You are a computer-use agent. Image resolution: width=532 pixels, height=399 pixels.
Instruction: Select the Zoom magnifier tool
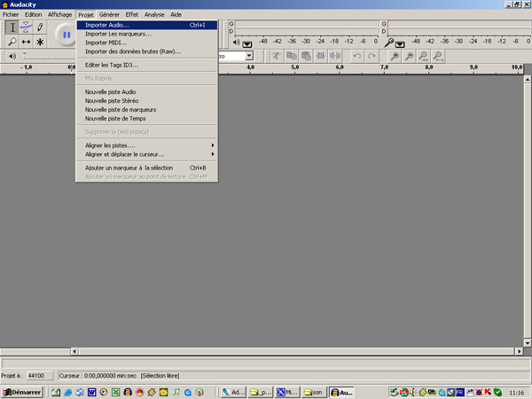coord(12,42)
